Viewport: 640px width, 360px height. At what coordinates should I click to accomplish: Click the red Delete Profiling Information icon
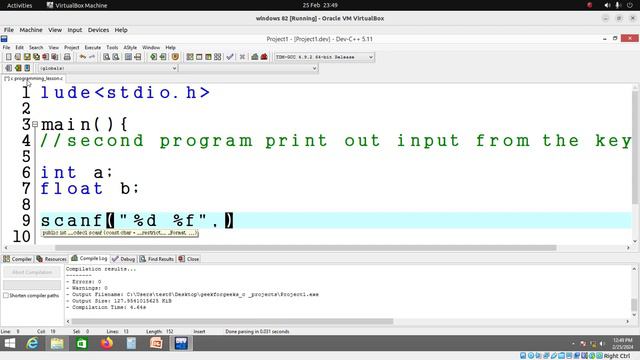coord(264,57)
